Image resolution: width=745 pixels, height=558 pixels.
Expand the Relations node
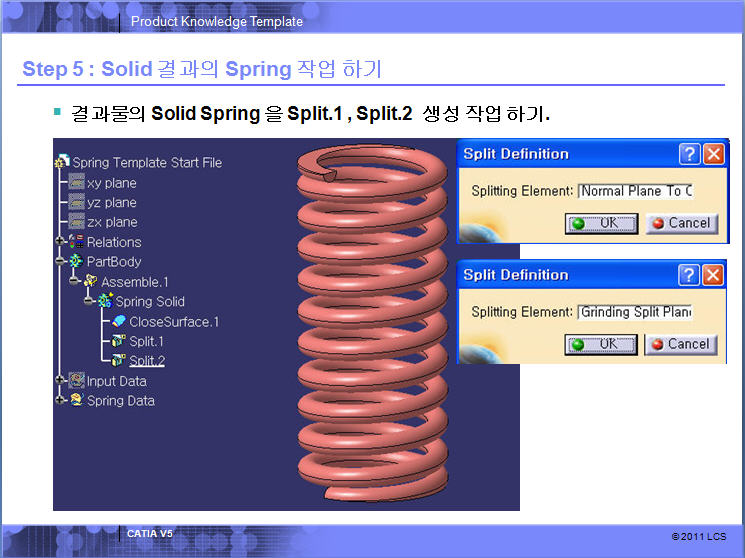(60, 242)
